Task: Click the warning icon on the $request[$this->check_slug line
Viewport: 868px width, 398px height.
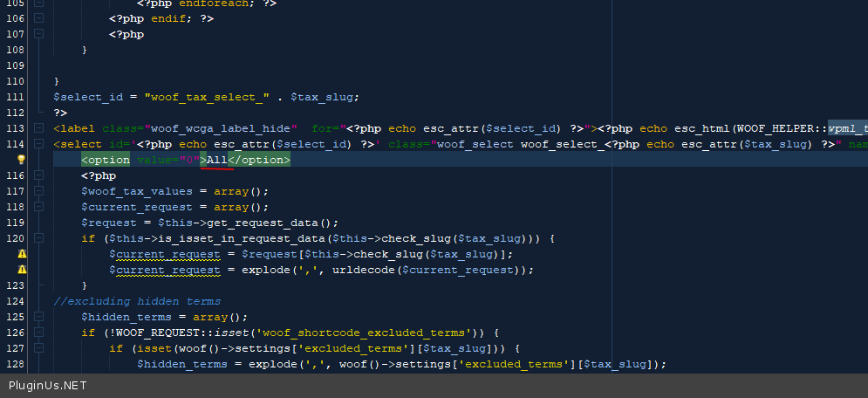Action: click(x=22, y=254)
